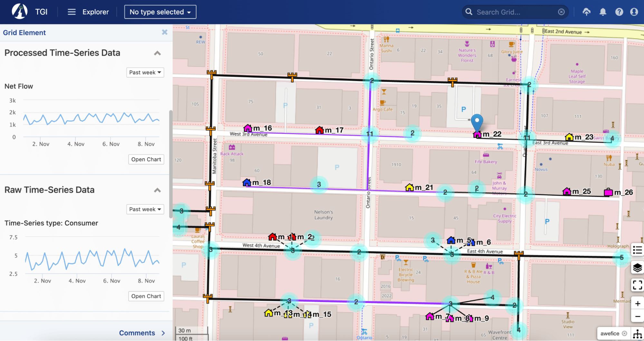This screenshot has height=341, width=644.
Task: Zoom in using the plus button
Action: tap(637, 303)
